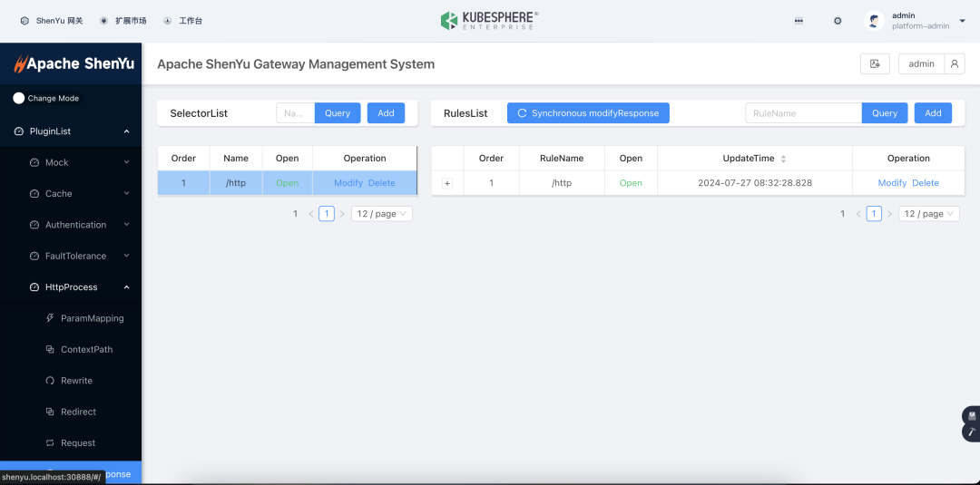Select page 1 in rules pagination

coord(874,213)
